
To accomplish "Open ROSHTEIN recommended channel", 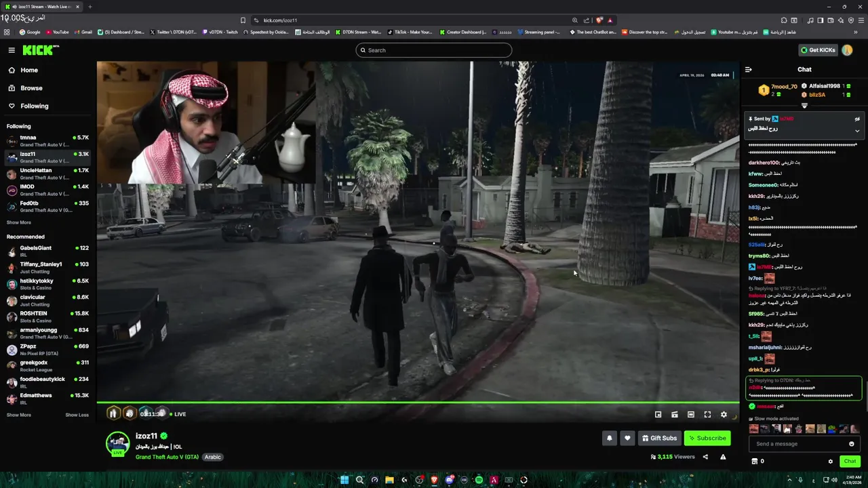I will (47, 317).
